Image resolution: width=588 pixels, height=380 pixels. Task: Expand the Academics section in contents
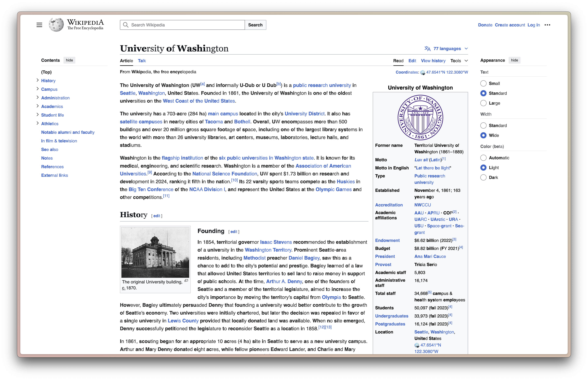click(38, 106)
